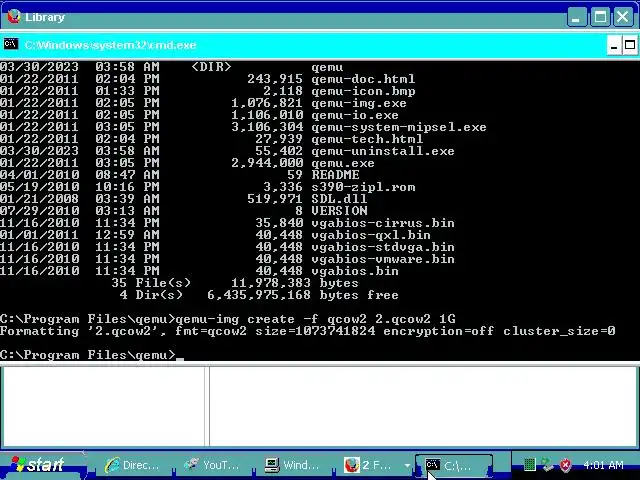Click the file size 3,106,304
The height and width of the screenshot is (480, 640).
(x=267, y=127)
